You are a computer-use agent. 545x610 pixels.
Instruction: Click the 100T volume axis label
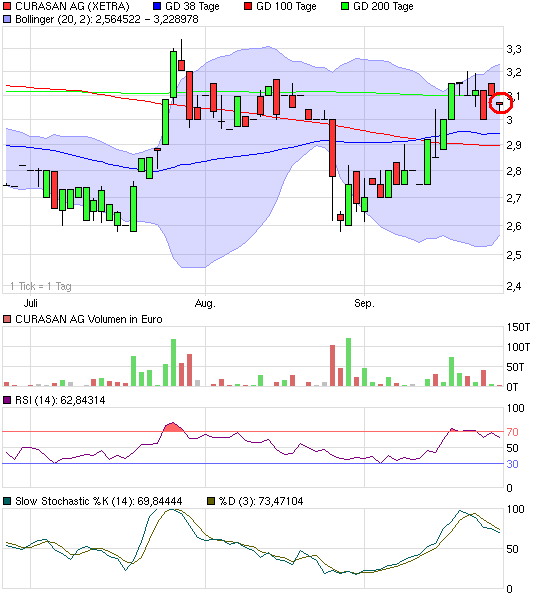click(518, 347)
